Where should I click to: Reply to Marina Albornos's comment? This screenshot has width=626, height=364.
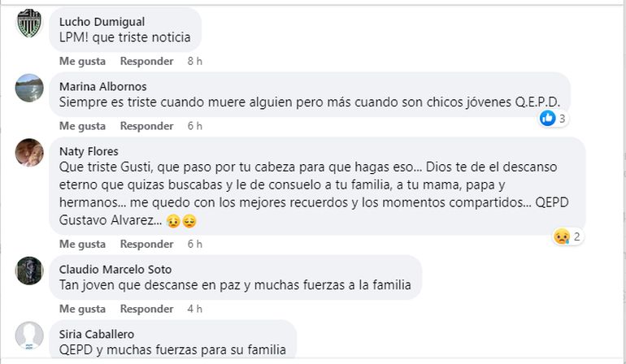146,126
